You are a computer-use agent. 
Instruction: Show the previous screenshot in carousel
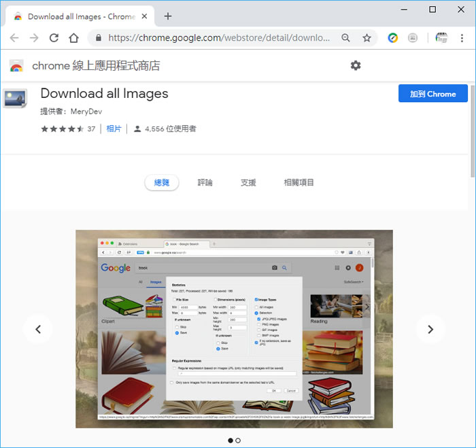(38, 329)
